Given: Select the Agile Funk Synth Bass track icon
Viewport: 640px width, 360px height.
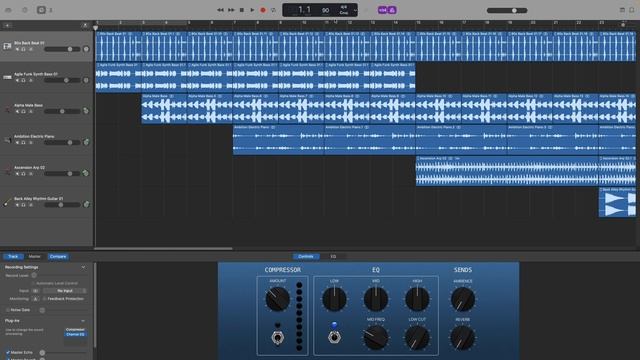Looking at the screenshot, I should [7, 77].
